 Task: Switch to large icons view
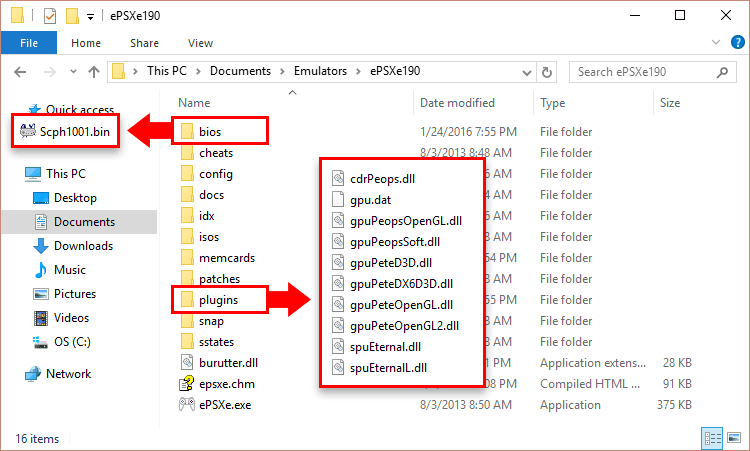click(733, 438)
